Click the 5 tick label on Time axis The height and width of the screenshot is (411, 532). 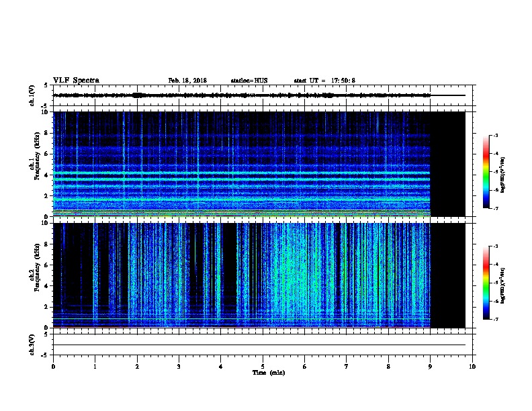[x=263, y=367]
